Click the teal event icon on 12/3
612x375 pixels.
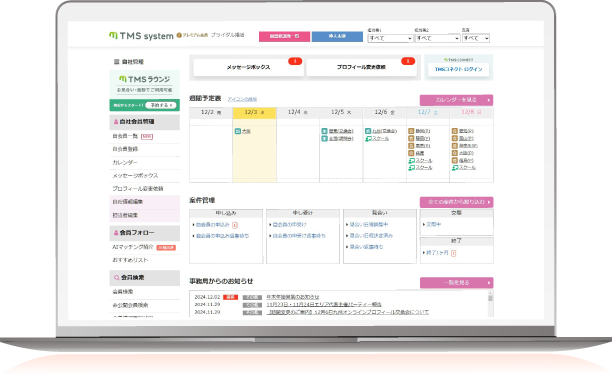[x=237, y=131]
